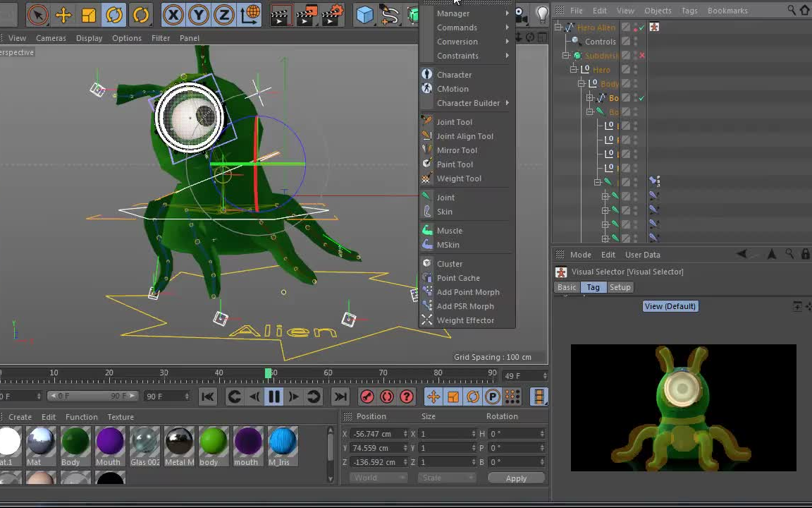Click the Render View clapperboard icon
This screenshot has width=812, height=508.
pos(281,14)
